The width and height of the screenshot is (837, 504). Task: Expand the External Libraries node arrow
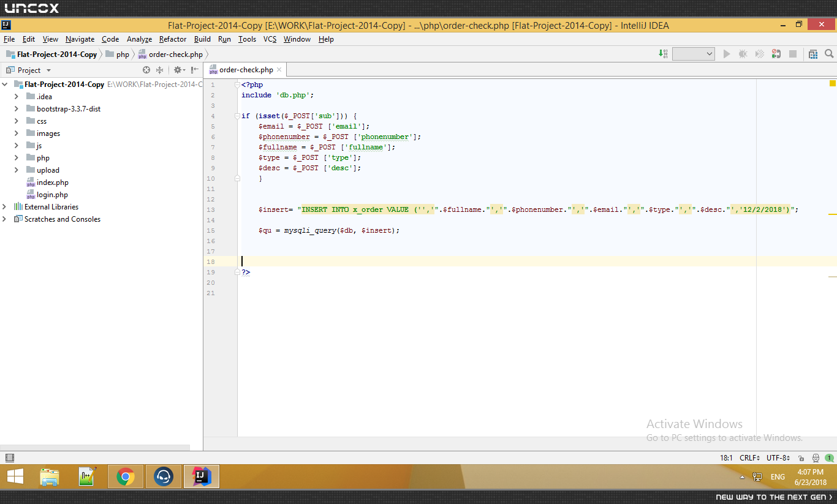[5, 207]
